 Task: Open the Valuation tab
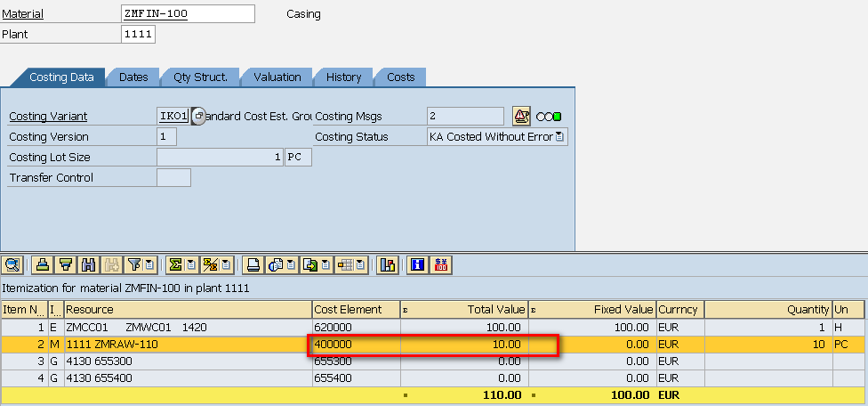277,77
